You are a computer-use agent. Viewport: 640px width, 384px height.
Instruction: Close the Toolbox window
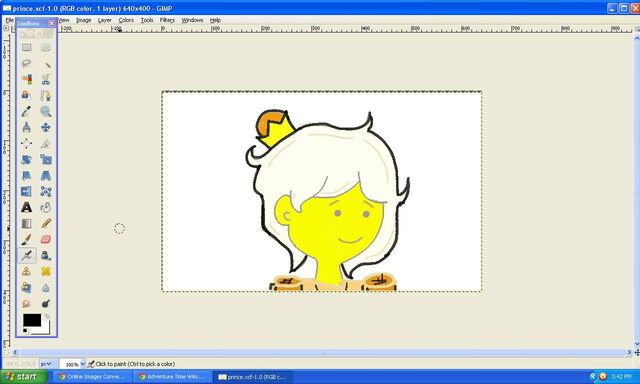(51, 23)
